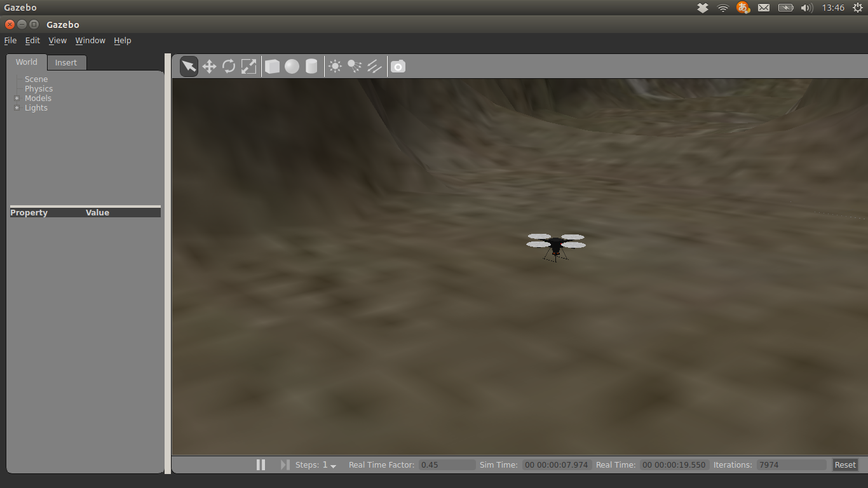
Task: Open the Window menu
Action: point(90,40)
